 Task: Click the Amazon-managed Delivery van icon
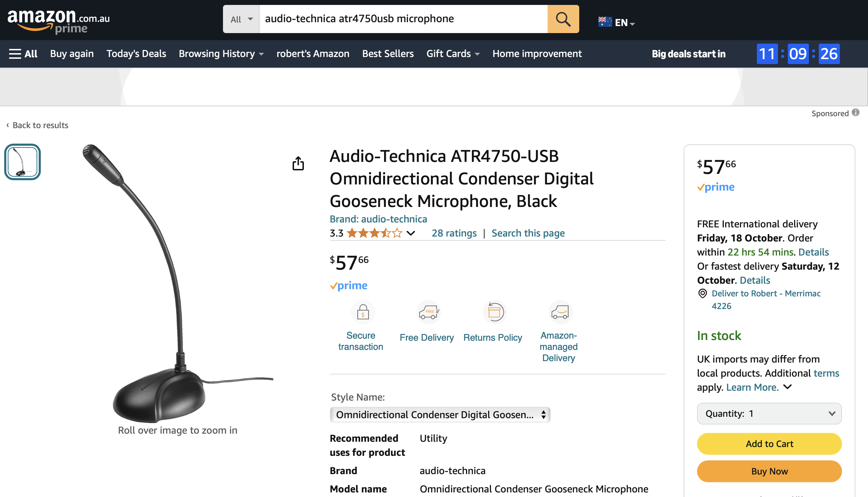coord(560,312)
